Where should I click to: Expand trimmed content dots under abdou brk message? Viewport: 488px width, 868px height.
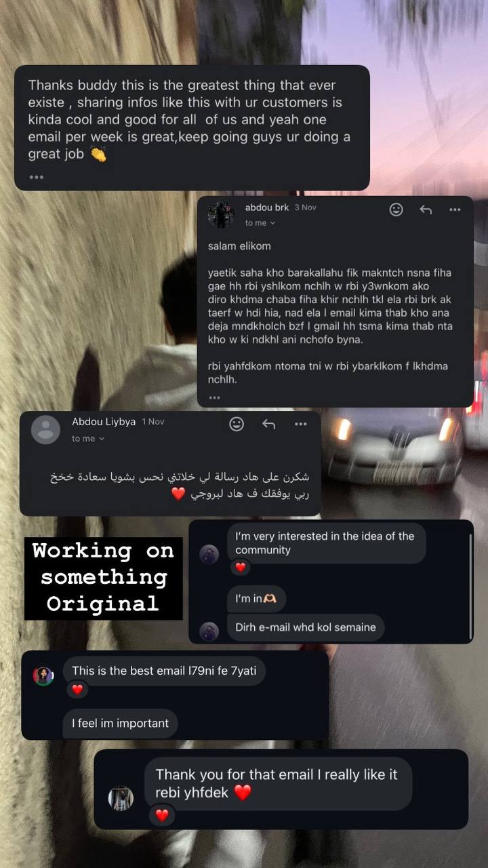point(214,397)
